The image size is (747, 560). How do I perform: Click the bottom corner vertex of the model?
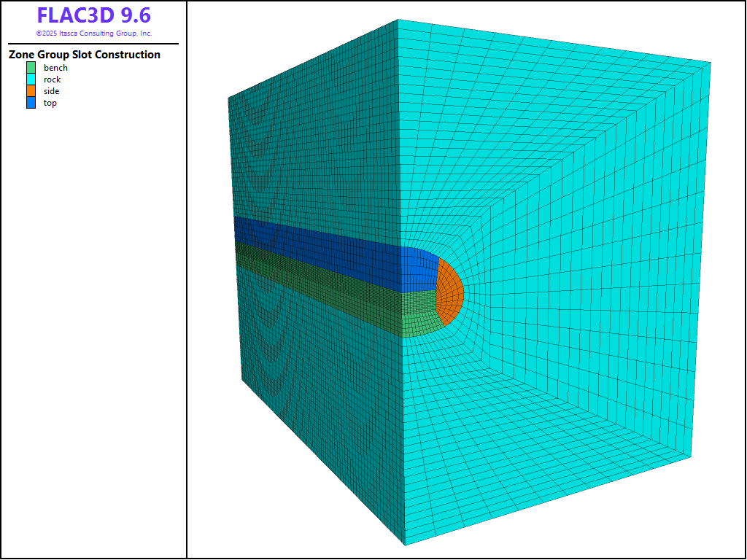click(x=405, y=545)
